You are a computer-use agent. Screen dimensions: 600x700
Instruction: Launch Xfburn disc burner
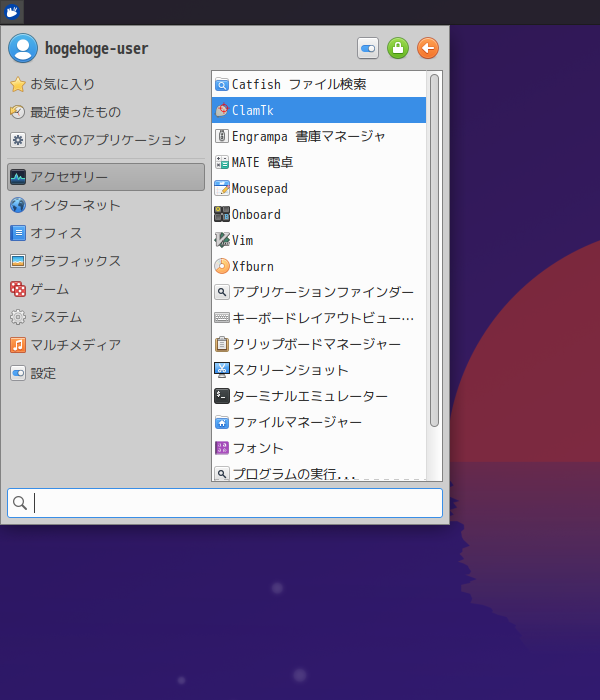tap(319, 266)
